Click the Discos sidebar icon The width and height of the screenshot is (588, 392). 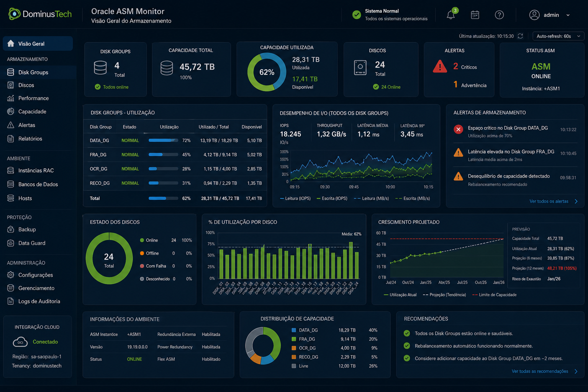pos(11,85)
